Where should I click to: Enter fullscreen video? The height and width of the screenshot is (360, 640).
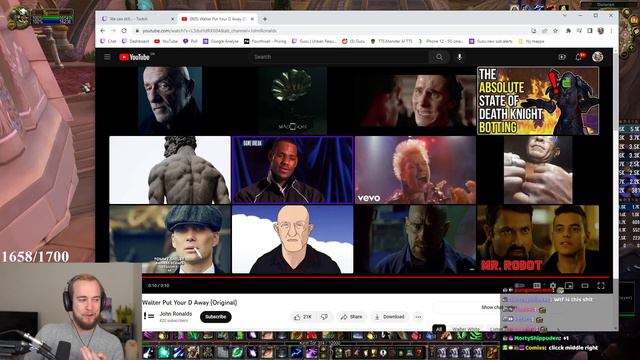click(601, 286)
